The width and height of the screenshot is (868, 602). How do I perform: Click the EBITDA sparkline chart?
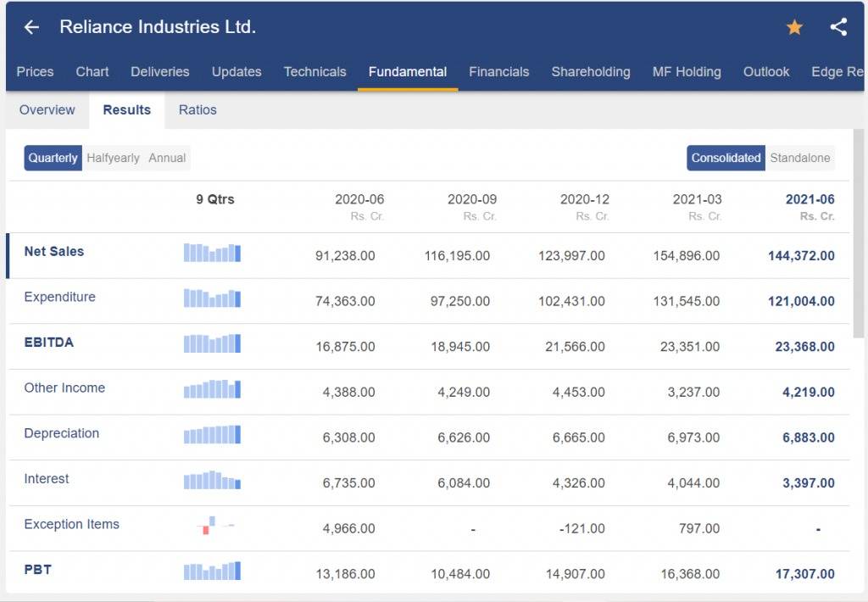point(212,344)
